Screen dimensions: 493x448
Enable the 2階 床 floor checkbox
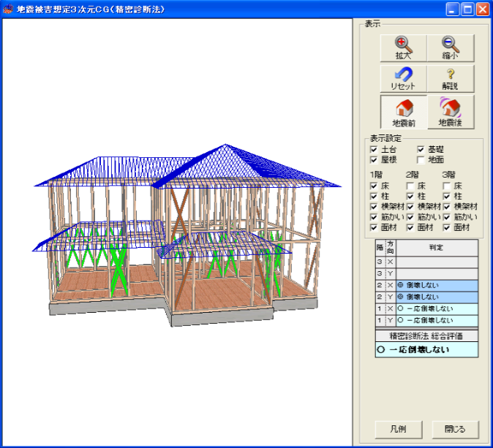coord(410,186)
